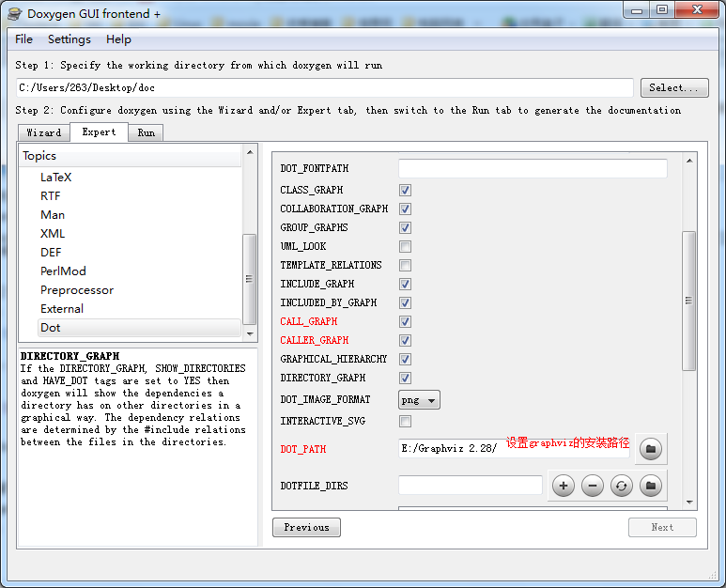Add entry with DOTFILE_DIRS plus icon
The image size is (726, 588).
point(564,486)
